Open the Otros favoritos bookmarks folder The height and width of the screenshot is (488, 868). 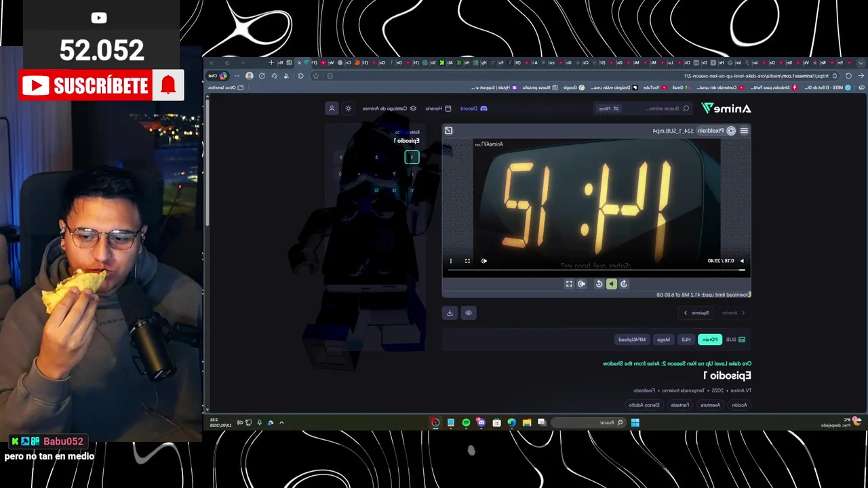coord(225,87)
